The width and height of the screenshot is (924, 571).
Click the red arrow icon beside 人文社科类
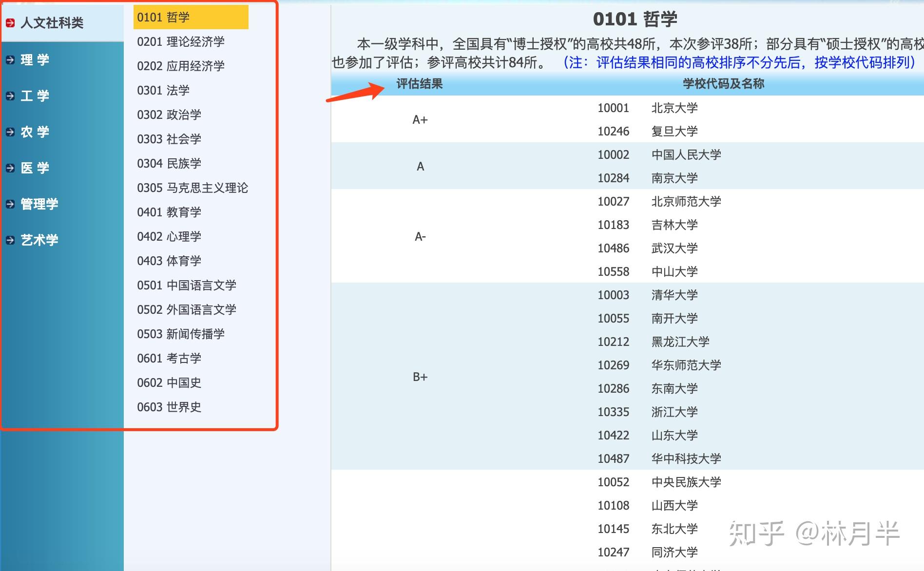click(x=10, y=23)
